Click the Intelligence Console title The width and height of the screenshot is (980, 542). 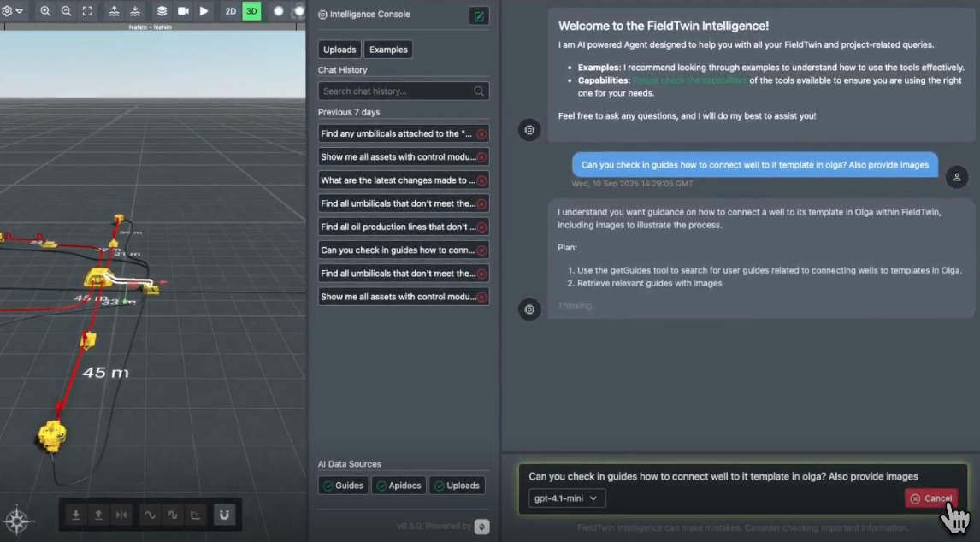tap(370, 14)
